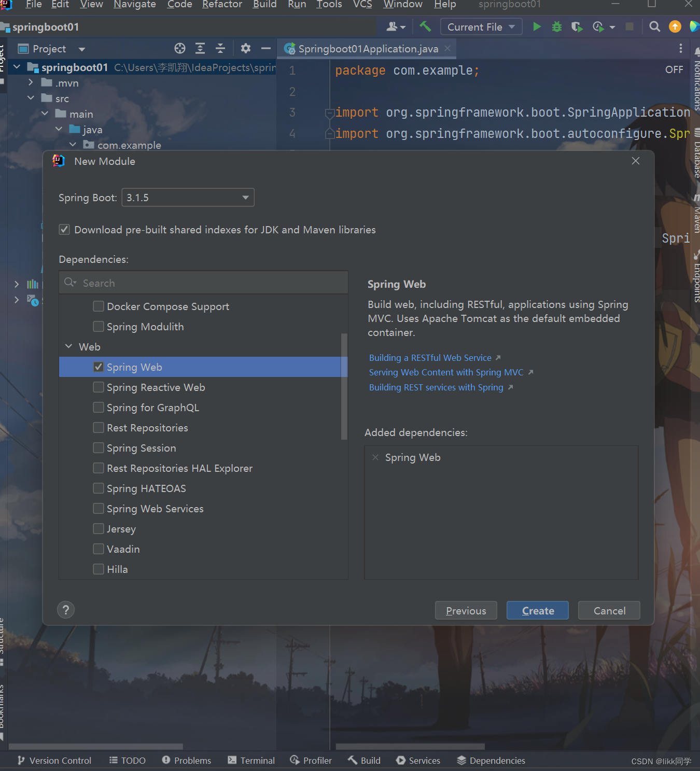This screenshot has height=771, width=700.
Task: Check Rest Repositories dependency
Action: 99,428
